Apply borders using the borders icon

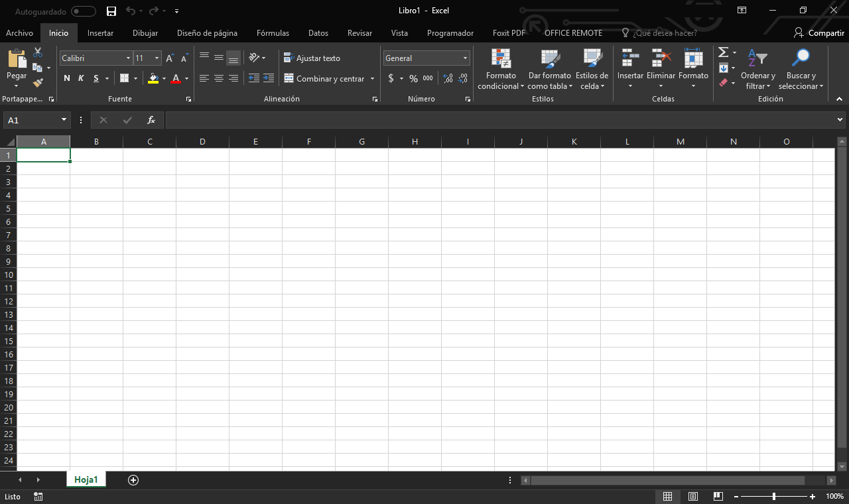124,78
